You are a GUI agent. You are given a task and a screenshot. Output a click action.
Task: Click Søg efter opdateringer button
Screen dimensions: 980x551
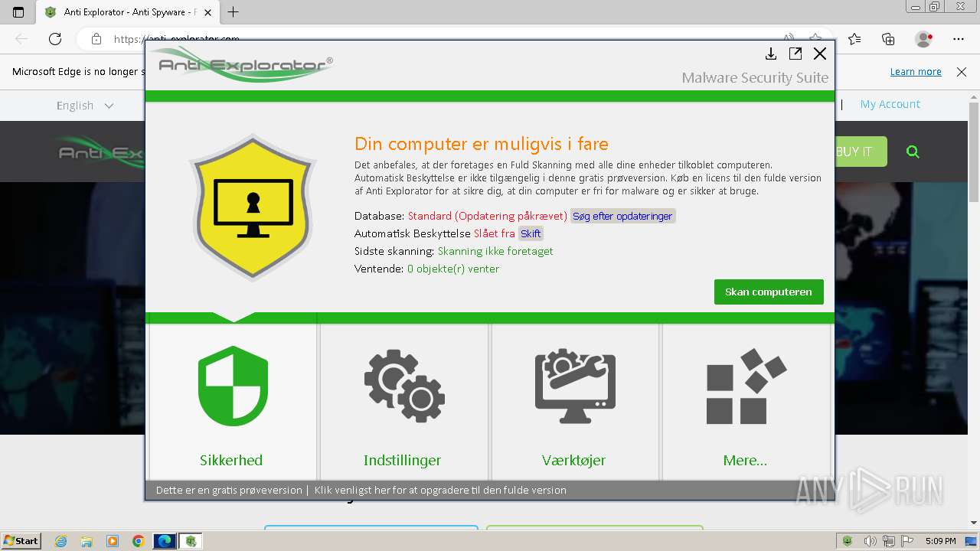(622, 216)
